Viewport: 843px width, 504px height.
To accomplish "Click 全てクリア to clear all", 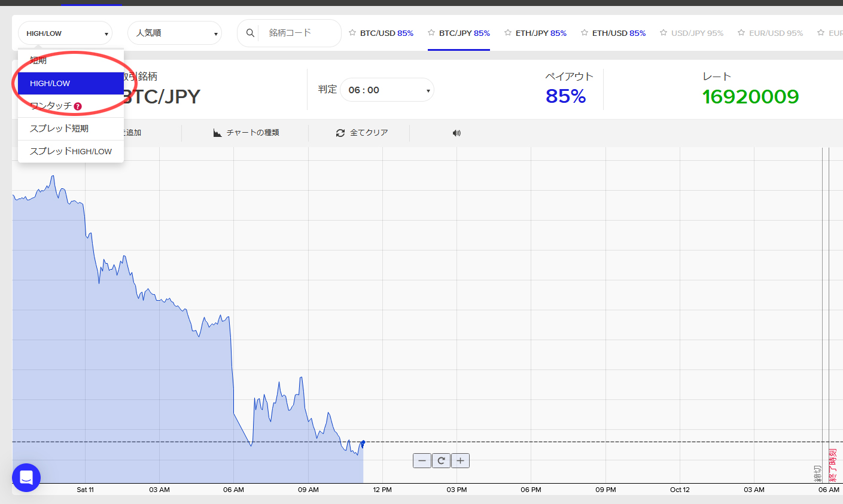I will pyautogui.click(x=363, y=133).
